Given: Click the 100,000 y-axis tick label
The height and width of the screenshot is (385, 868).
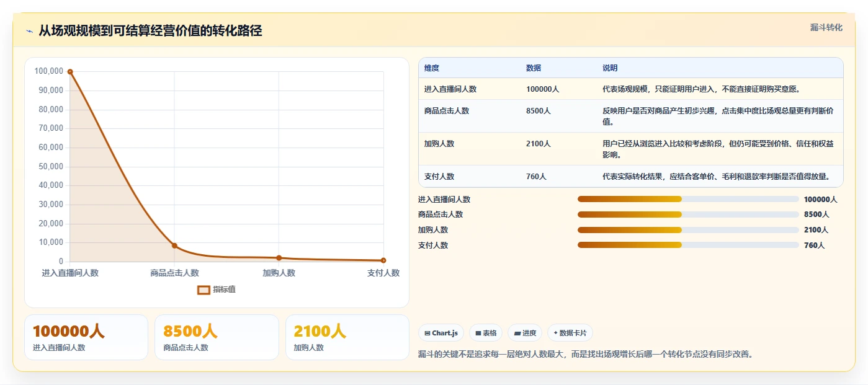Looking at the screenshot, I should pos(49,71).
